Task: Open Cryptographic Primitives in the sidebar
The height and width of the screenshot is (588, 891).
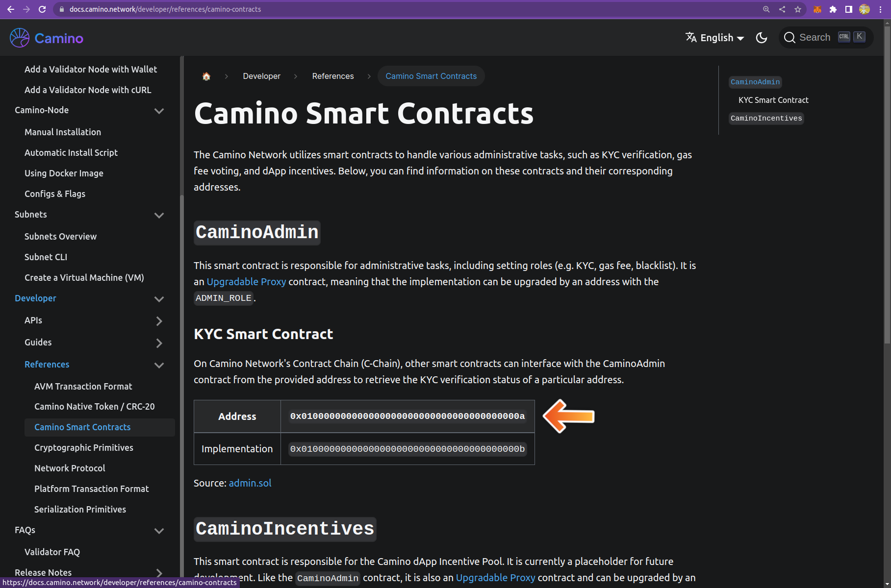Action: click(84, 447)
